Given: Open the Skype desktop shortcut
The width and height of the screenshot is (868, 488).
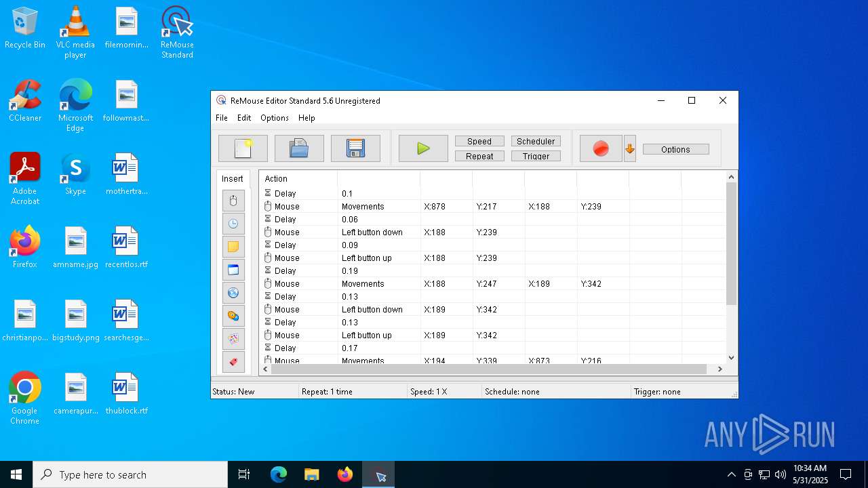Looking at the screenshot, I should pos(75,174).
